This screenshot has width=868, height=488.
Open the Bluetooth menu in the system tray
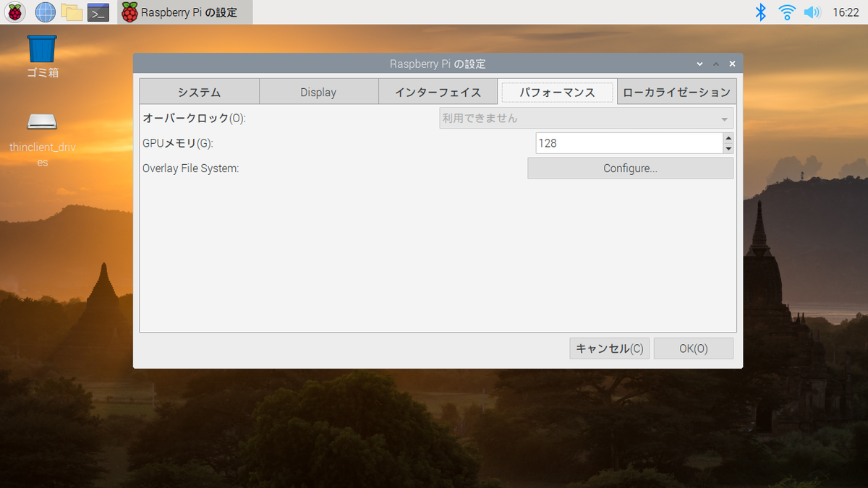(x=761, y=12)
